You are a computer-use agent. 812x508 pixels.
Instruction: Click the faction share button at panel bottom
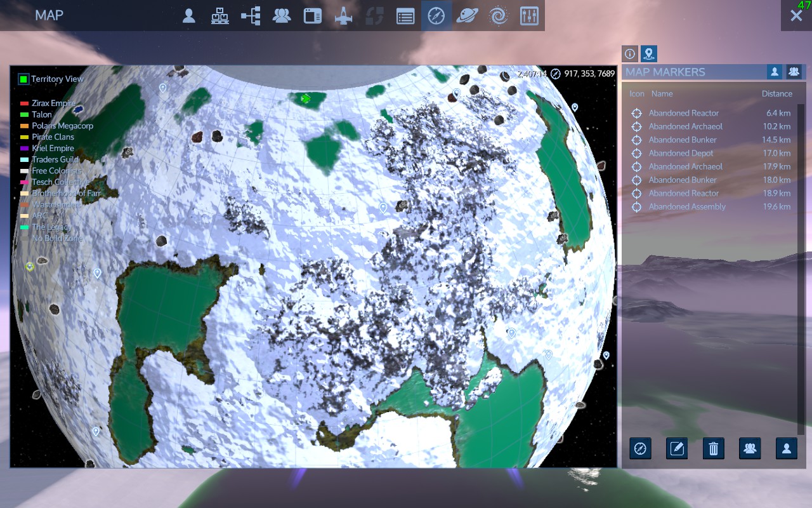(x=750, y=448)
